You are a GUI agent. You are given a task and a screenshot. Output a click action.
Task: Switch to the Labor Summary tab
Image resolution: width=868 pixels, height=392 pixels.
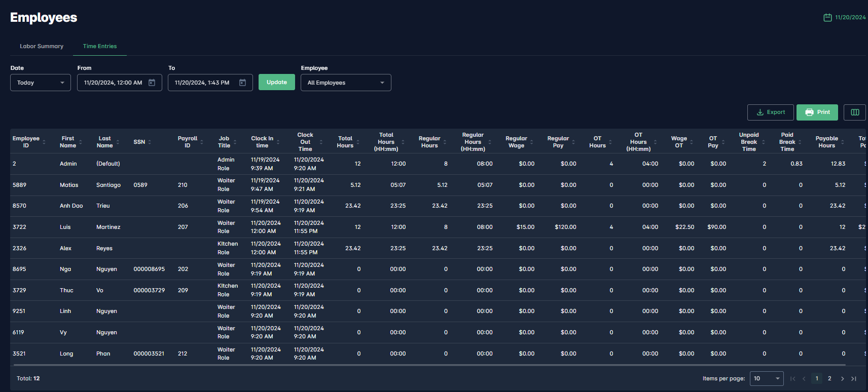(42, 46)
